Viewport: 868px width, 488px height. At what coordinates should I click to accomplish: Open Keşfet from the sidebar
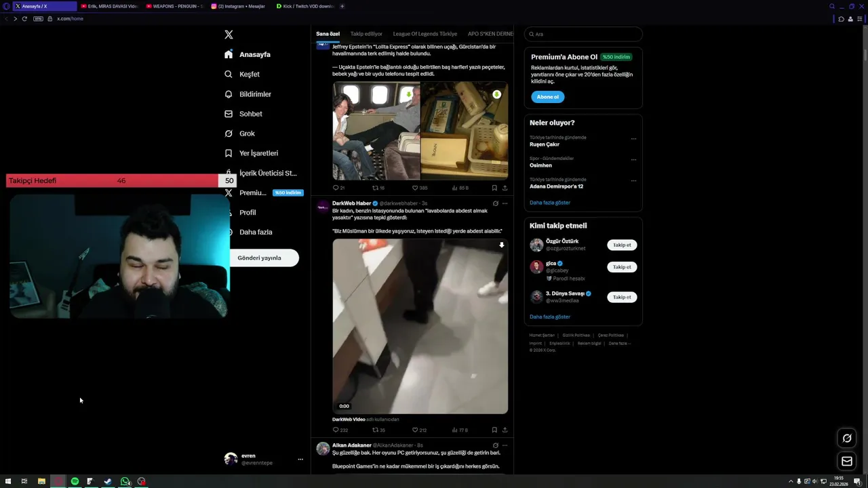click(x=242, y=74)
